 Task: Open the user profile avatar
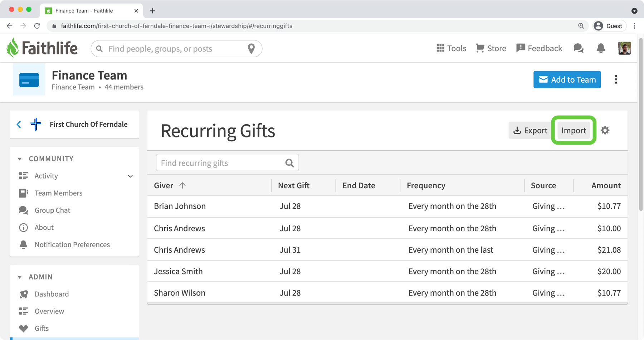point(625,48)
